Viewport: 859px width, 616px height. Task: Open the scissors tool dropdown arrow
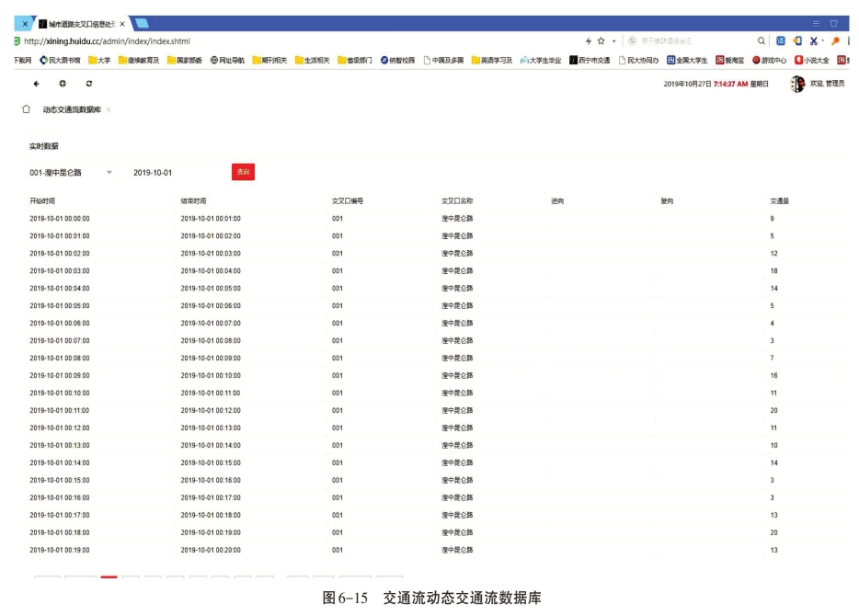(x=822, y=41)
